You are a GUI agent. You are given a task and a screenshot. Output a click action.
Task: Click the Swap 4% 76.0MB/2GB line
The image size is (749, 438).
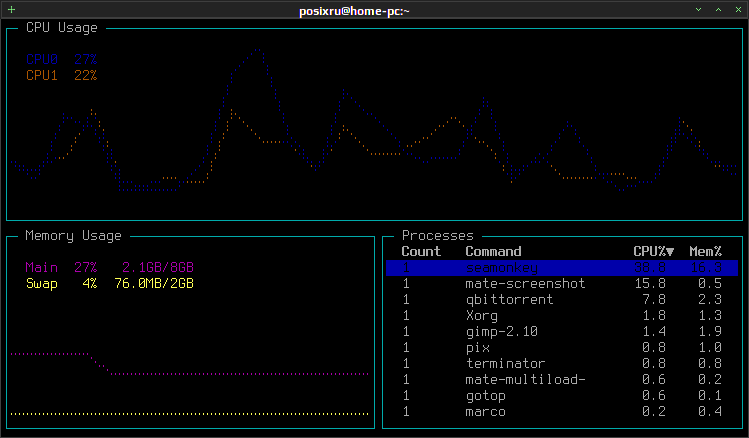[109, 284]
